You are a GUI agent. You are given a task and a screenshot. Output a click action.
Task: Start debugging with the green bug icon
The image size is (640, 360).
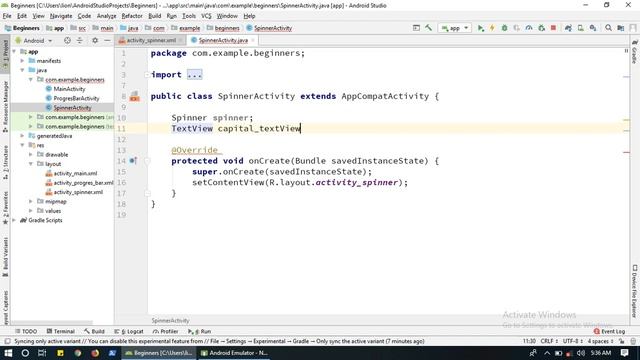(x=504, y=28)
